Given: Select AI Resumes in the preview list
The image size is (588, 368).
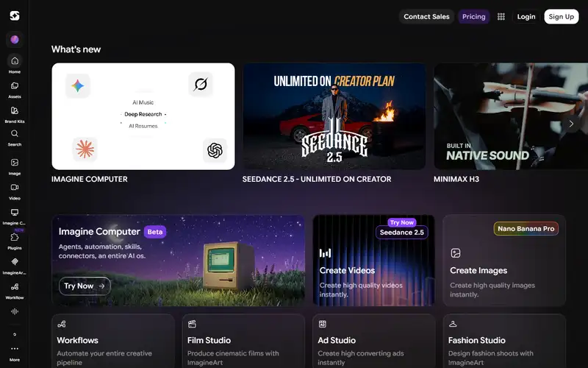Looking at the screenshot, I should [143, 126].
